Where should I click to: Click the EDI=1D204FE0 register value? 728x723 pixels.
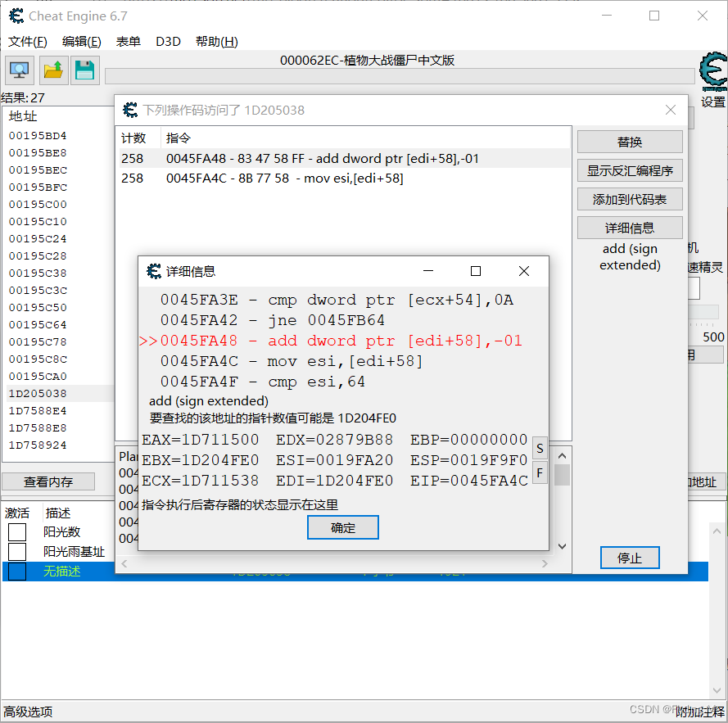(334, 481)
